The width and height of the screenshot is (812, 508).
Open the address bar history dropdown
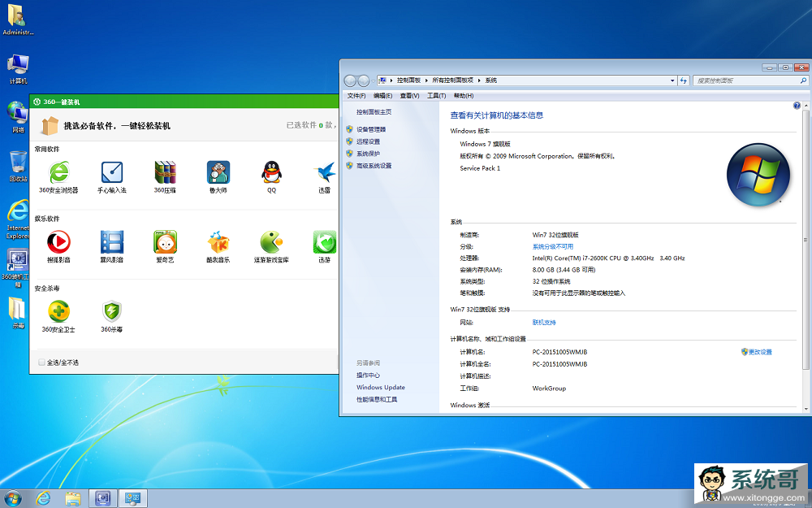672,80
